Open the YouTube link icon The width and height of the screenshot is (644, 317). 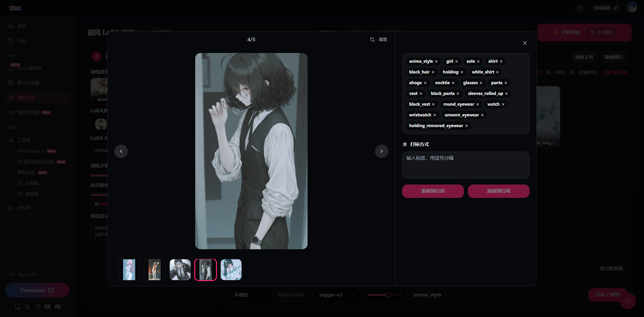[48, 307]
